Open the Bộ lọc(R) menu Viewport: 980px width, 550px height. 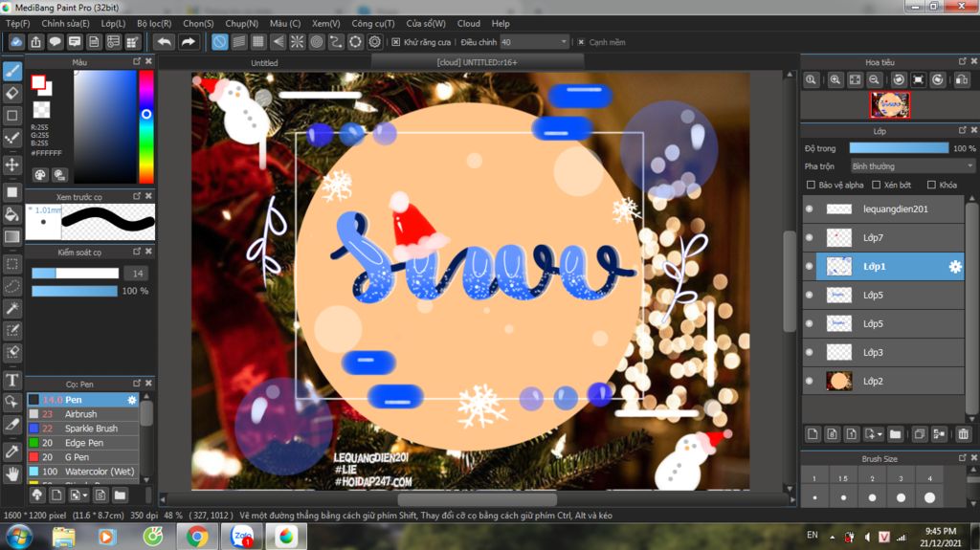tap(154, 23)
